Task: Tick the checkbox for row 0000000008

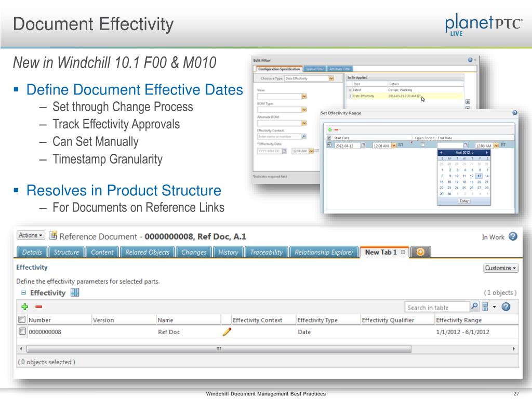Action: pos(22,331)
